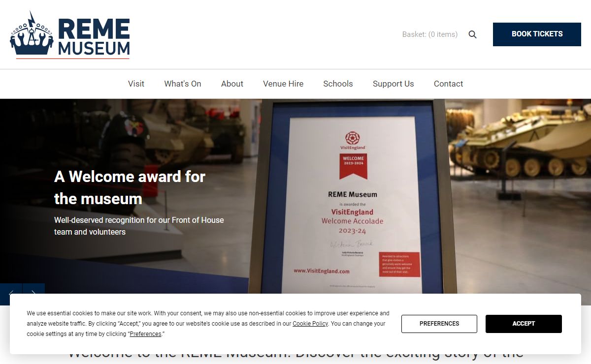Click the Front of House recognition subtitle
This screenshot has width=591, height=364.
[139, 226]
